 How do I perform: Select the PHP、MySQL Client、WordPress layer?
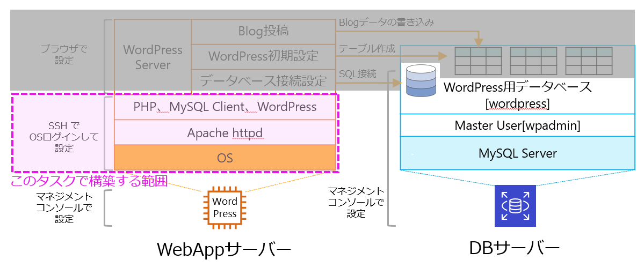tap(225, 107)
